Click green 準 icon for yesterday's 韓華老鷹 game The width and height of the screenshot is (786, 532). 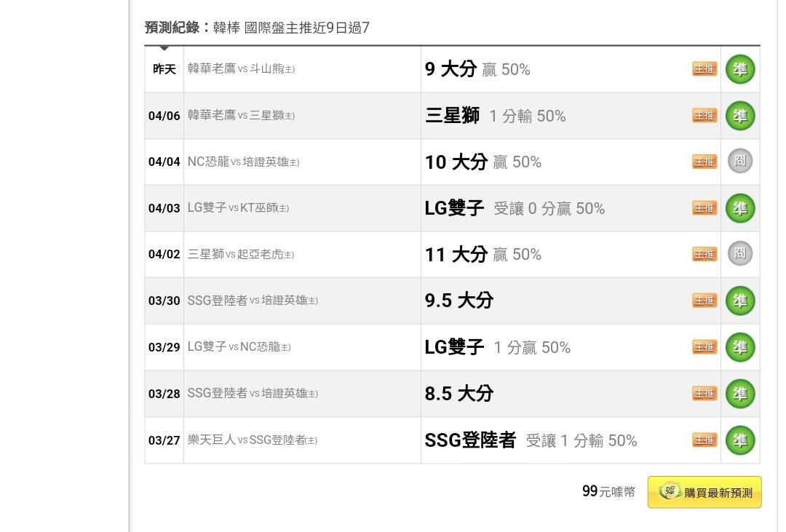740,69
